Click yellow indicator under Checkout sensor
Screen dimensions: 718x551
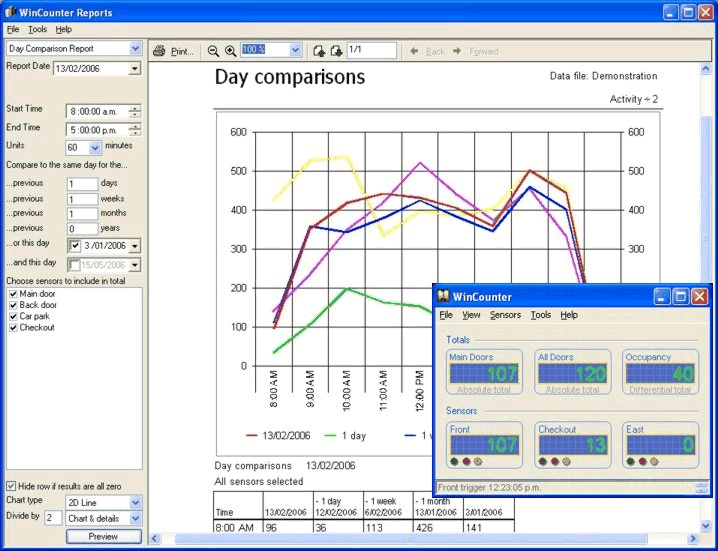point(566,462)
